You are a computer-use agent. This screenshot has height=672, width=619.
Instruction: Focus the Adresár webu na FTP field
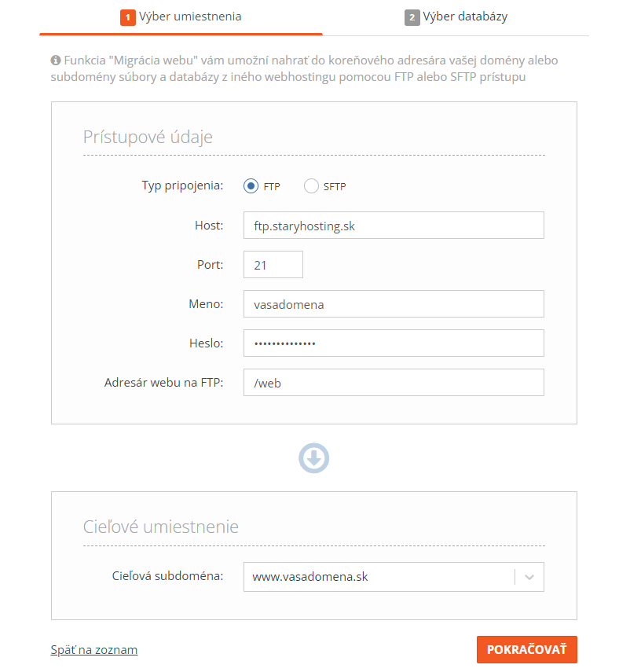(x=394, y=383)
